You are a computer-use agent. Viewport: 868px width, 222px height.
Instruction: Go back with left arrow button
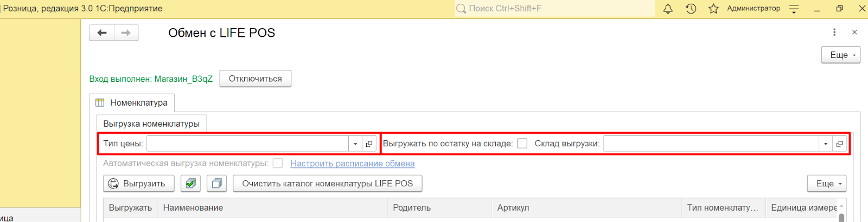[101, 33]
